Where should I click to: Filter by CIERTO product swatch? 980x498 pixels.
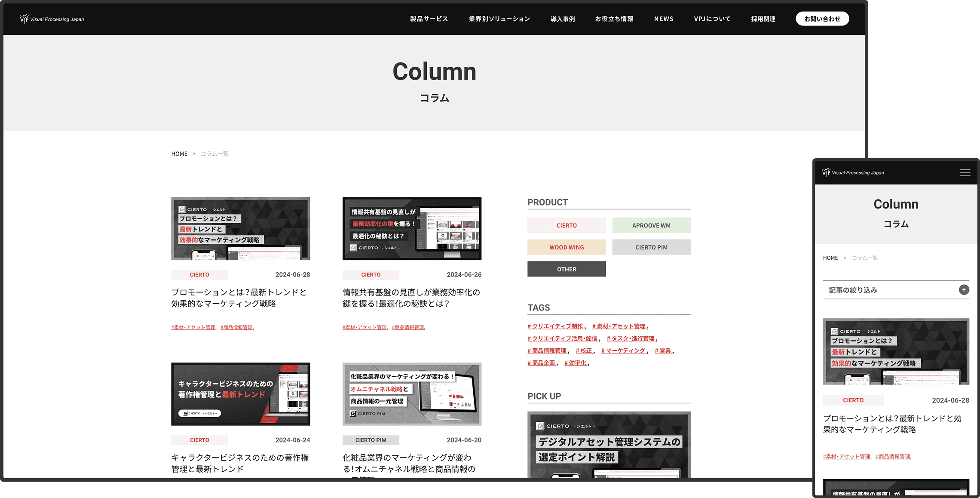coord(567,225)
